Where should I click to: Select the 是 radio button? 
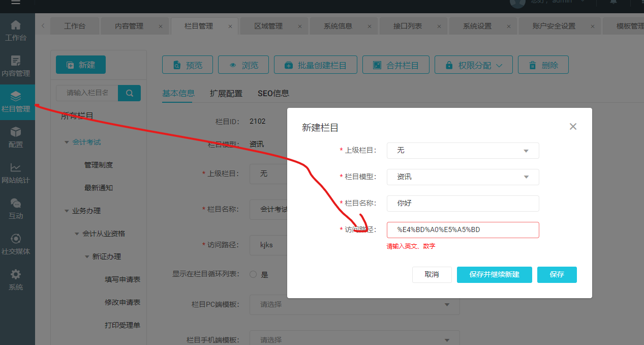pos(253,274)
